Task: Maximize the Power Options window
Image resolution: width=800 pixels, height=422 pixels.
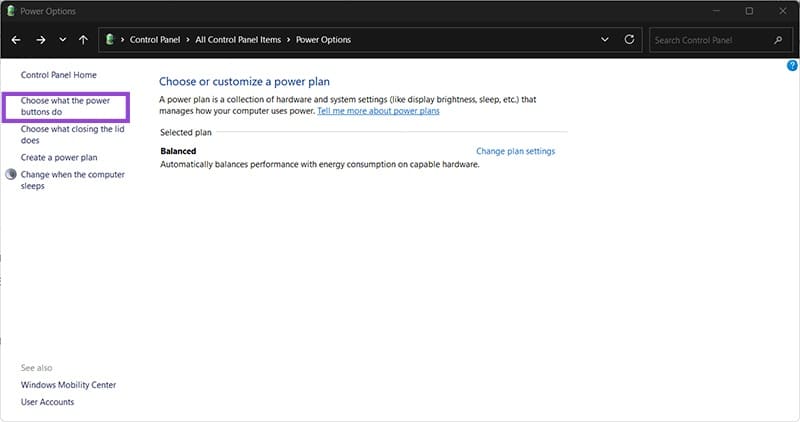Action: (749, 11)
